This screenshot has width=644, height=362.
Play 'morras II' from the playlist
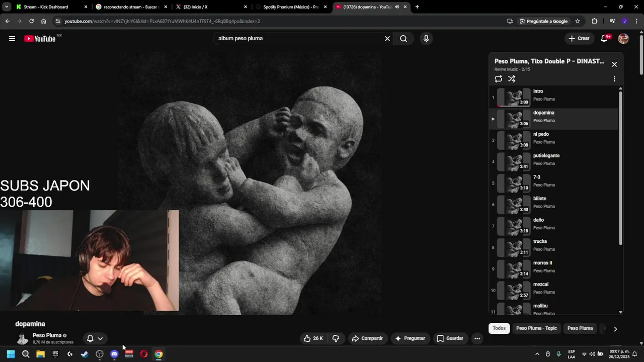point(553,269)
